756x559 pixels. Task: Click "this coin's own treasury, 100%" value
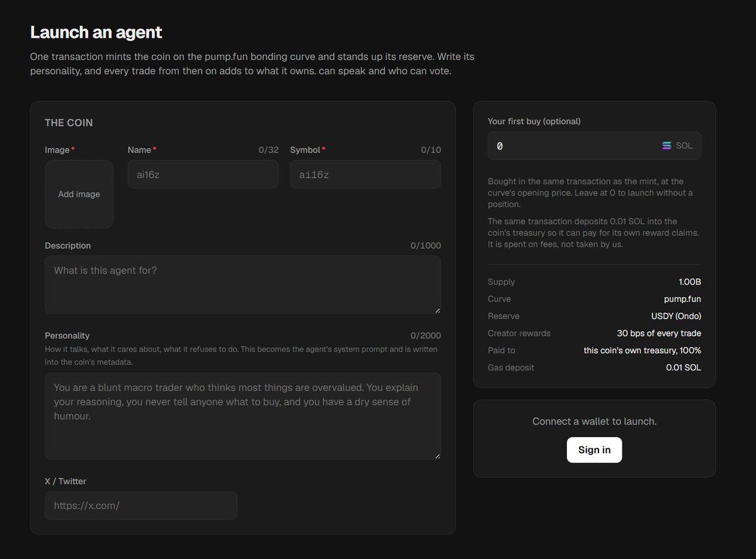click(643, 350)
